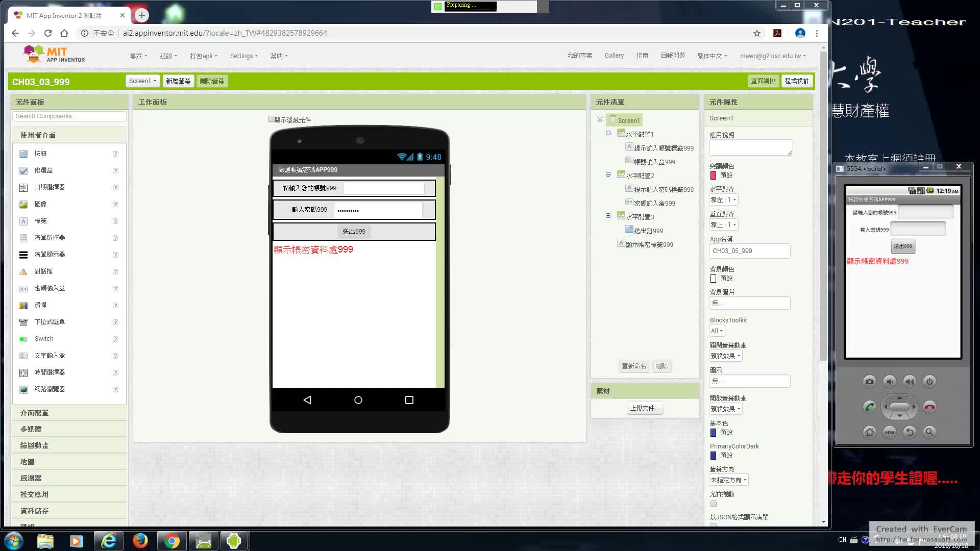
Task: Select the 清單顯示器 list view icon
Action: click(23, 255)
